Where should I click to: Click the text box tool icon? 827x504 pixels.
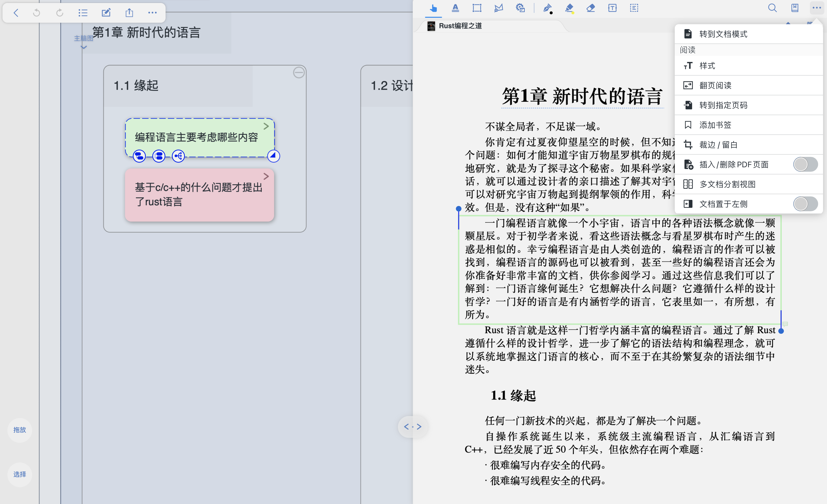tap(612, 8)
